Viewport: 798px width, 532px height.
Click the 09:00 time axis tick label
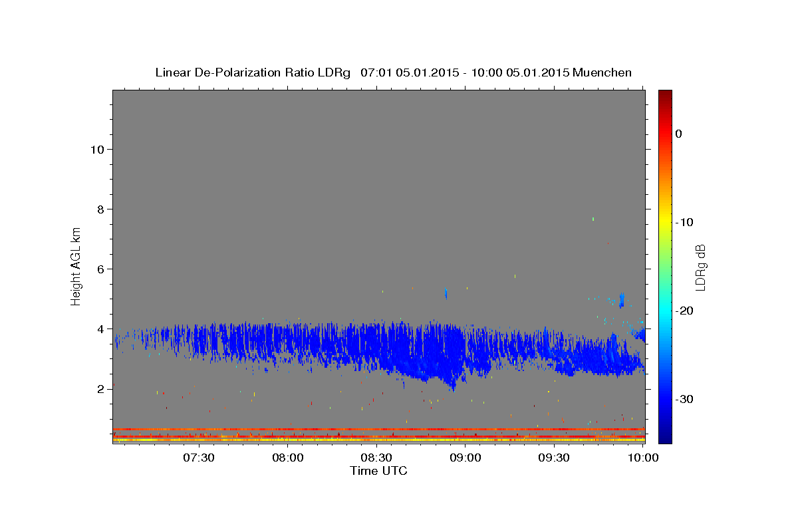465,458
